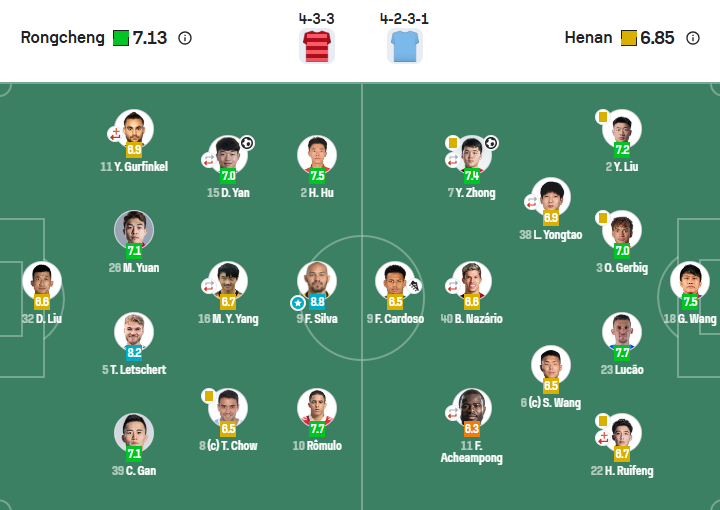Click Rongcheng 7.13 team rating
Screen dimensions: 720x510
coord(149,38)
